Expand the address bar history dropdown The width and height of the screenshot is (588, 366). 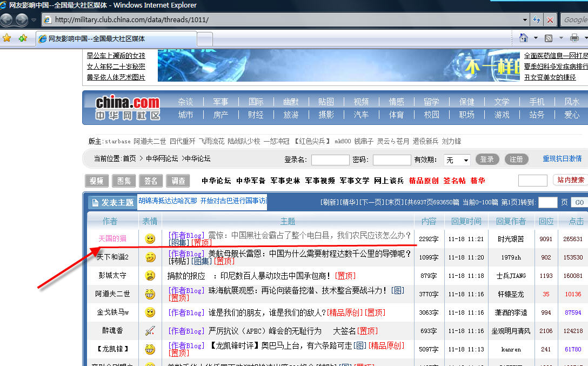click(x=525, y=20)
